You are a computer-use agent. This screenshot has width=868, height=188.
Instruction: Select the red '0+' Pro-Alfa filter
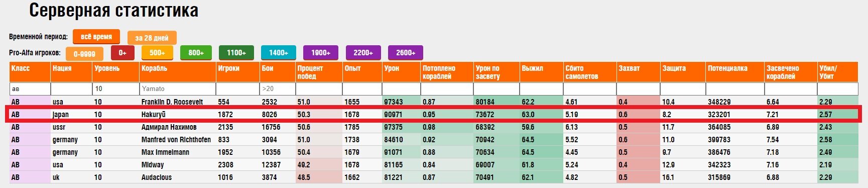122,53
